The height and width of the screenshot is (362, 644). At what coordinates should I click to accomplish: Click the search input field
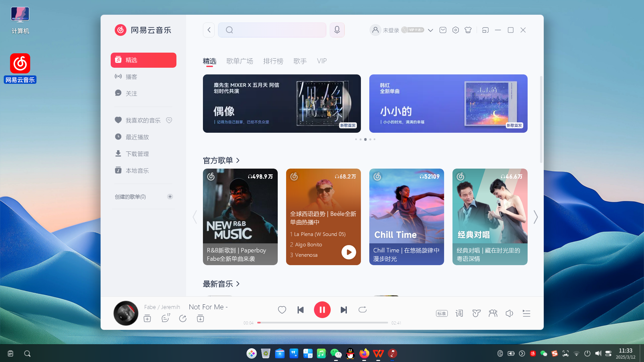(272, 30)
